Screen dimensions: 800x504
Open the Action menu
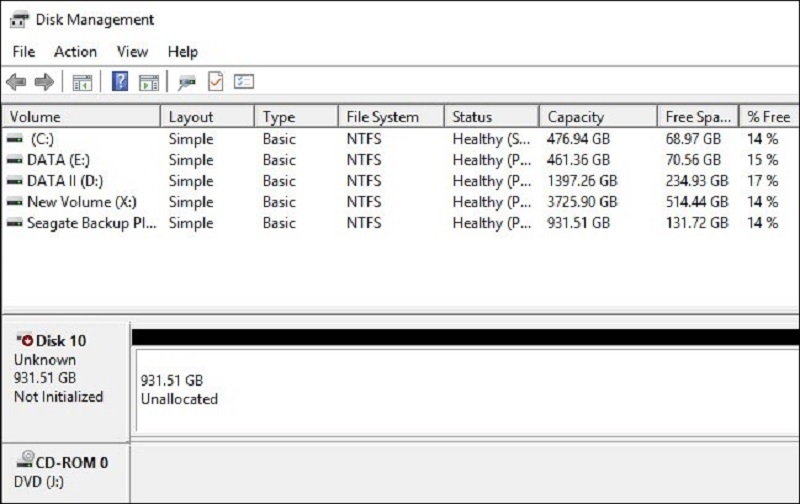(75, 51)
